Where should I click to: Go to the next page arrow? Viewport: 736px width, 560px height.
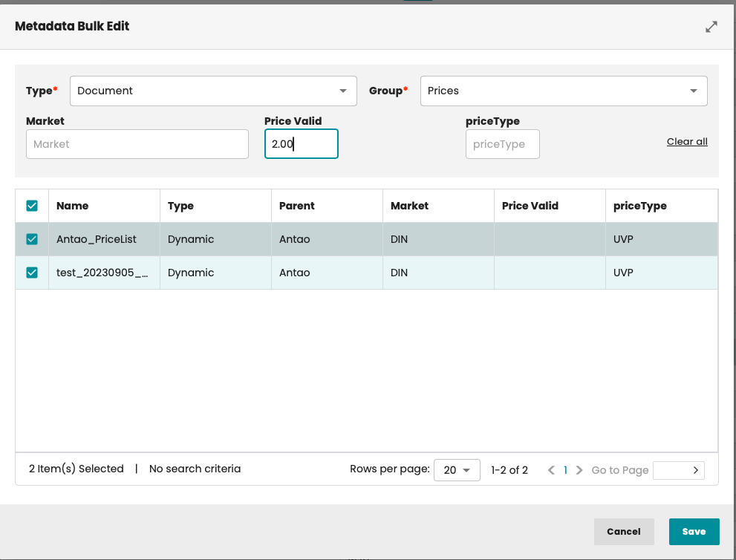(579, 470)
